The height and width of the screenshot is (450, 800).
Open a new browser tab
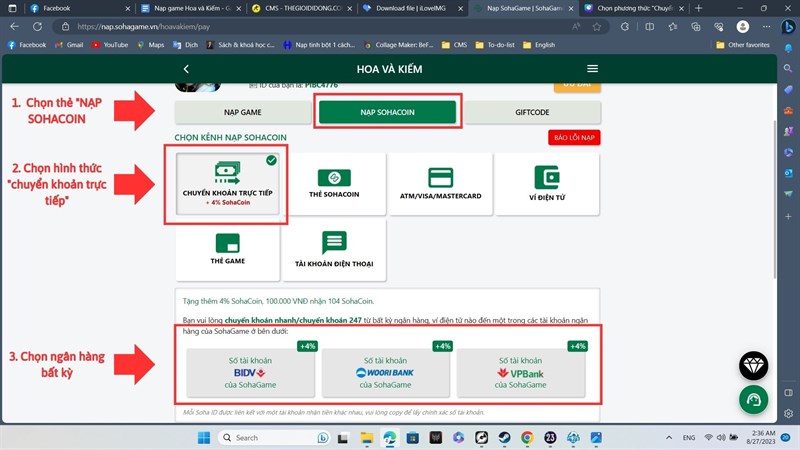tap(698, 8)
